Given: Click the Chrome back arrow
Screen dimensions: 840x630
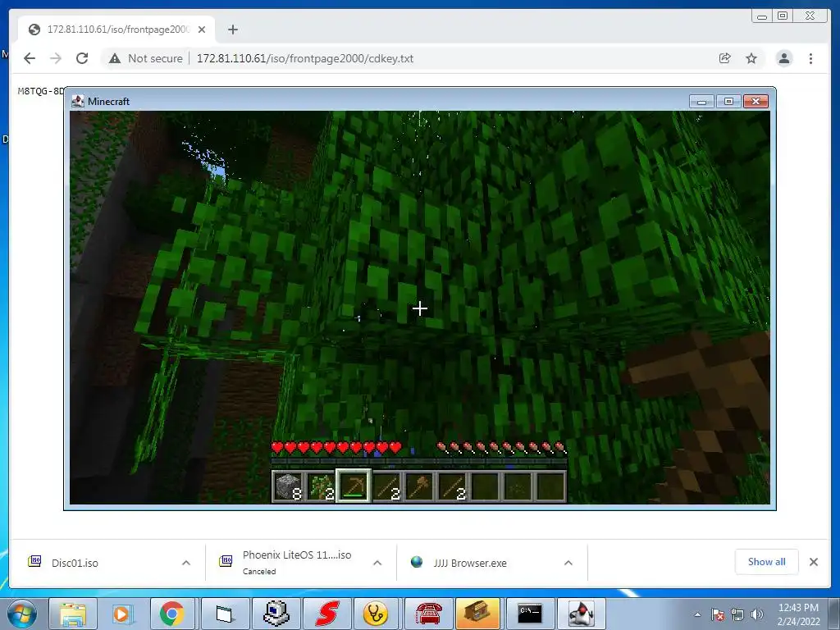Looking at the screenshot, I should (x=30, y=58).
